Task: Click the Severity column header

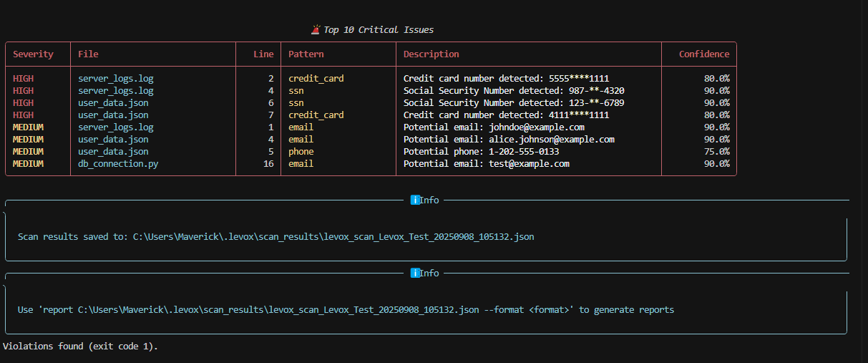Action: (x=33, y=54)
